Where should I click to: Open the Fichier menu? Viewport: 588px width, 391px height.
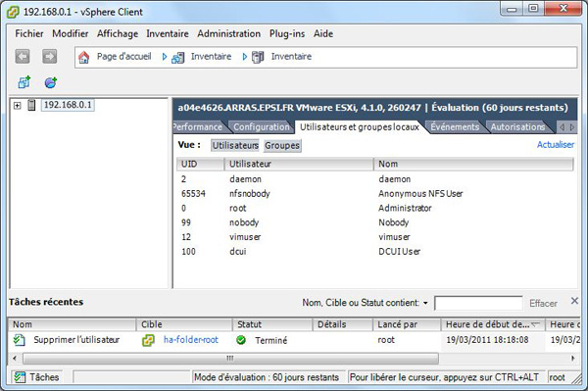click(x=29, y=33)
